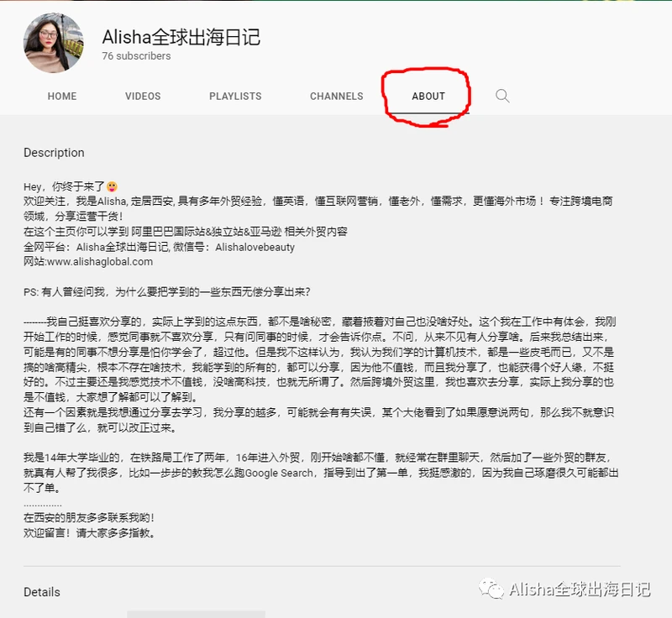Open the VIDEOS tab
The width and height of the screenshot is (672, 618).
coord(143,97)
